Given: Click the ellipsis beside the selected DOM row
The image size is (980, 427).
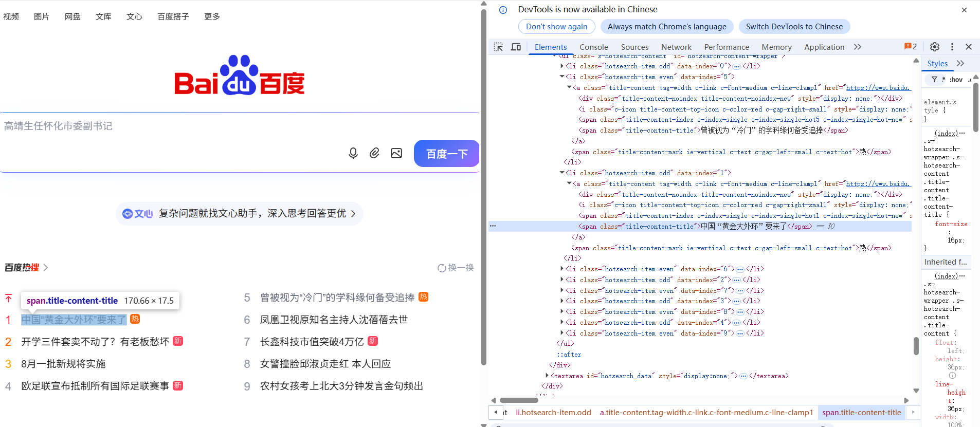Looking at the screenshot, I should point(493,226).
